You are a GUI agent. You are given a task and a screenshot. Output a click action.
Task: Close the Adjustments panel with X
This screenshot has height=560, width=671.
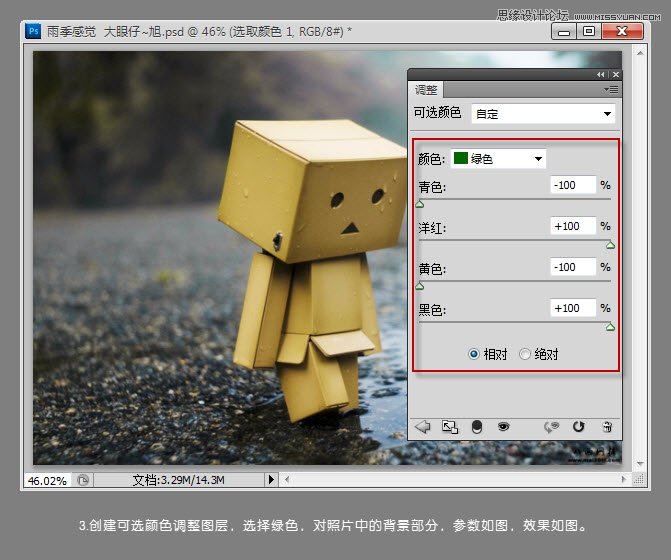click(616, 74)
